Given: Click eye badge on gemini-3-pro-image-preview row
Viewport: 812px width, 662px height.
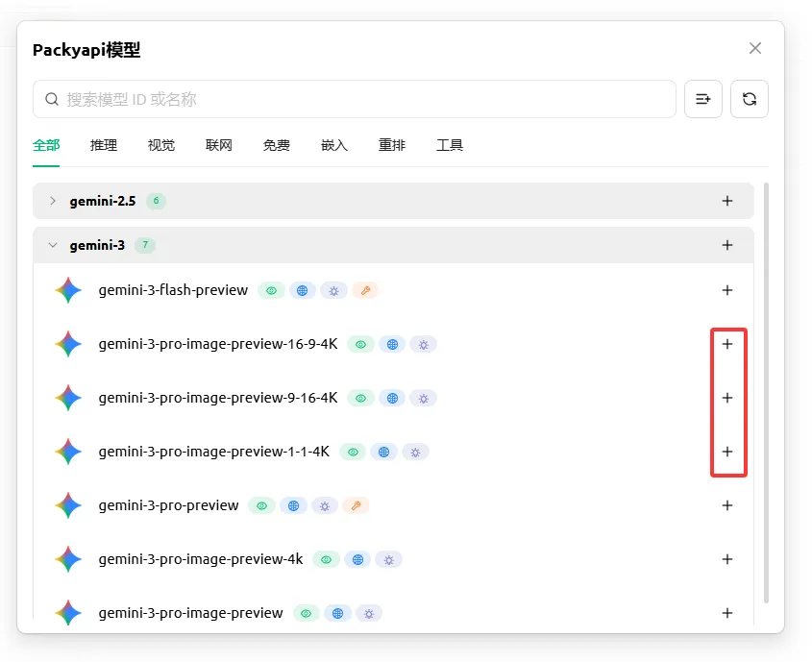Looking at the screenshot, I should 307,614.
